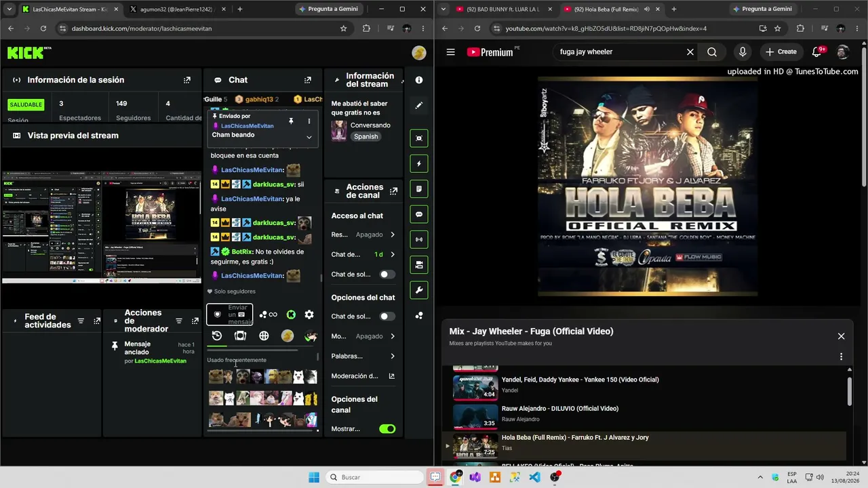The height and width of the screenshot is (488, 868).
Task: Open tab search dropdown in YouTube browser window
Action: click(443, 9)
